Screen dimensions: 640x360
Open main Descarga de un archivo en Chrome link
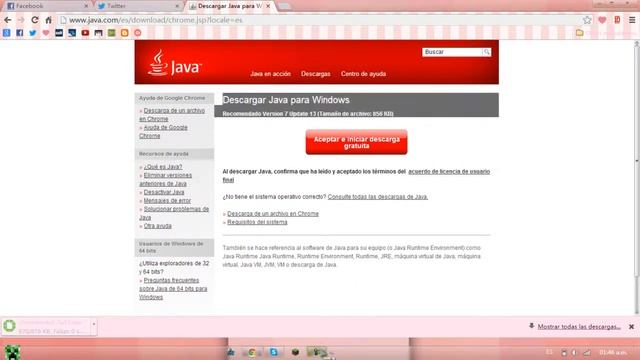point(273,214)
